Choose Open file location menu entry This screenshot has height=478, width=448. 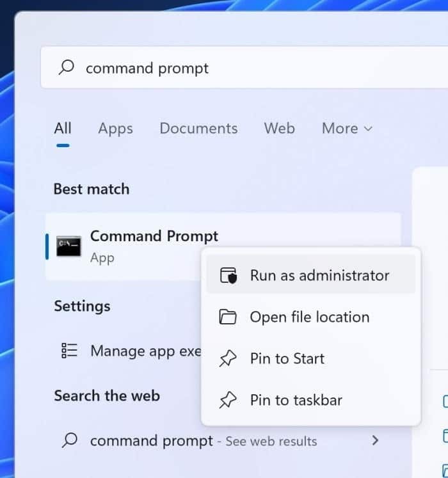pyautogui.click(x=311, y=317)
